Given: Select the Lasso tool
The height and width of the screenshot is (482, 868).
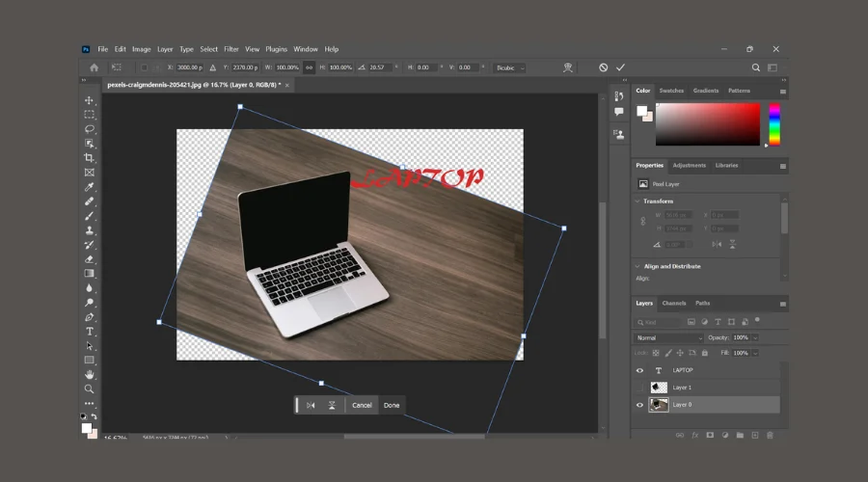Looking at the screenshot, I should coord(89,129).
